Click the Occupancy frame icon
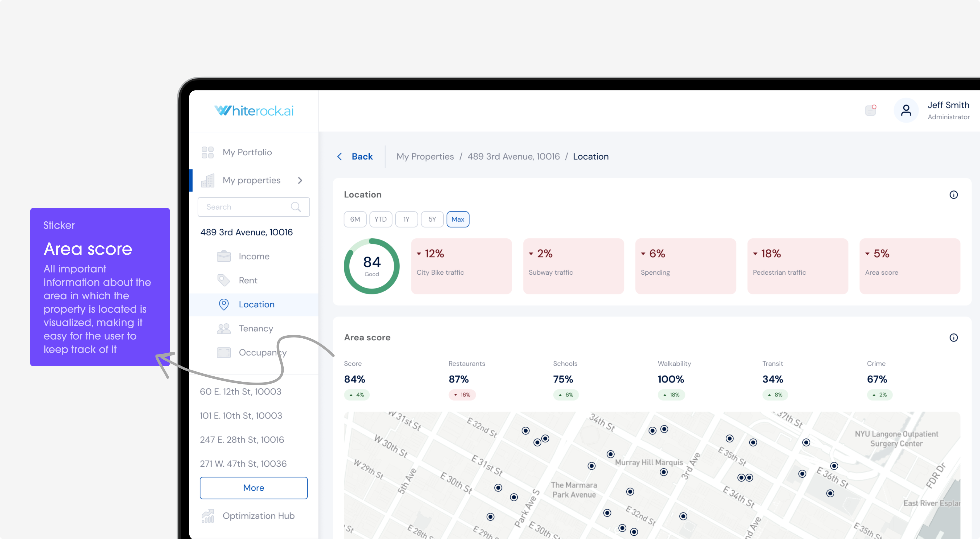Image resolution: width=980 pixels, height=539 pixels. point(224,352)
